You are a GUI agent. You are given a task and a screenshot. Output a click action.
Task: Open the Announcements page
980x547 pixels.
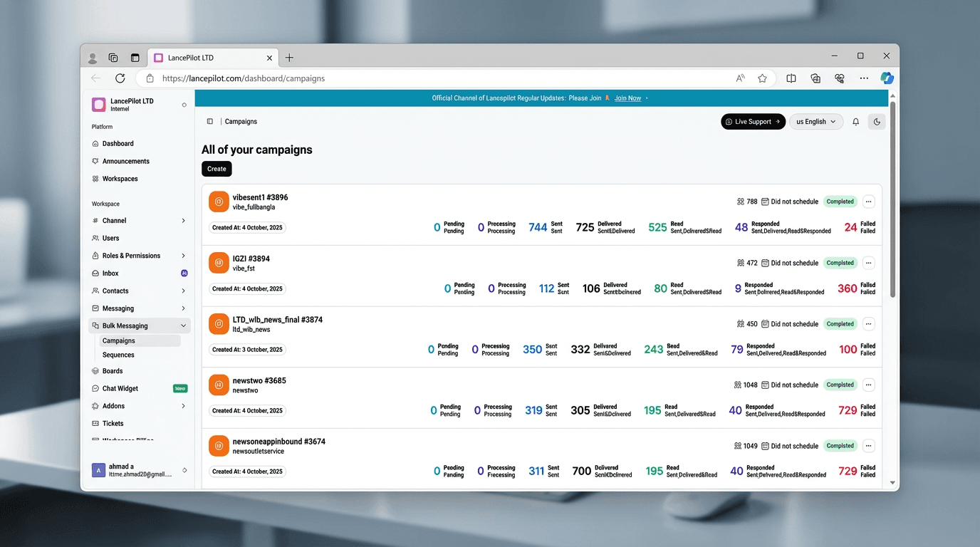125,162
